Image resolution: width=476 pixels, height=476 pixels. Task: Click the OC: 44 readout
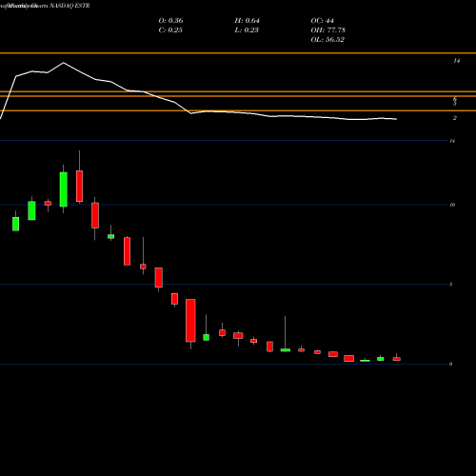[x=322, y=21]
